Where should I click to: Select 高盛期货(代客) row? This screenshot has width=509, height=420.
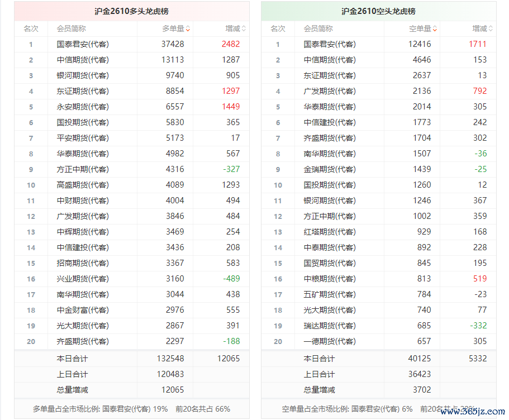[132, 185]
